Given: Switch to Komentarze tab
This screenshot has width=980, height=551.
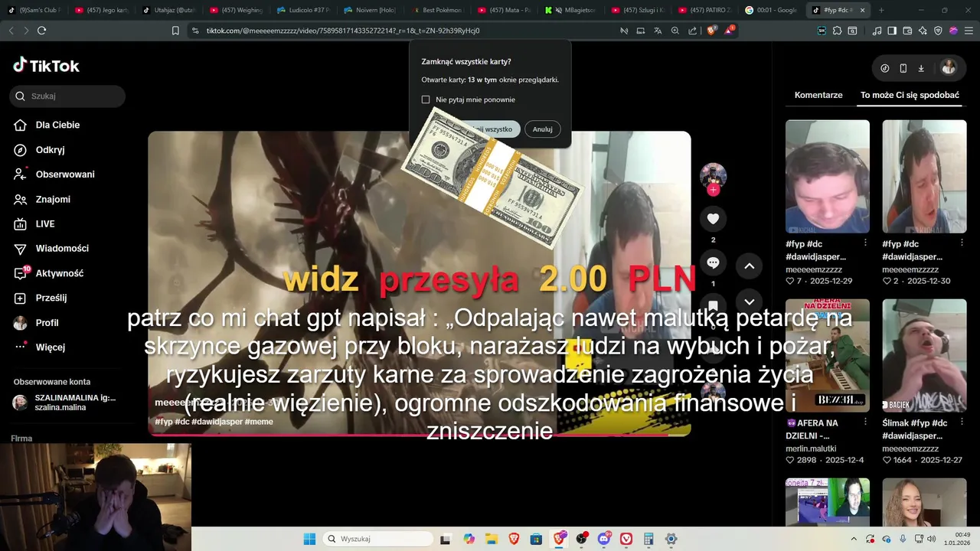Looking at the screenshot, I should (x=818, y=95).
